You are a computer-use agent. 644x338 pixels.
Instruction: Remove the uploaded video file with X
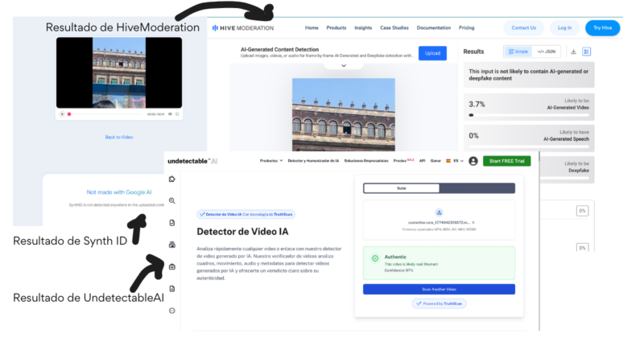(x=473, y=223)
